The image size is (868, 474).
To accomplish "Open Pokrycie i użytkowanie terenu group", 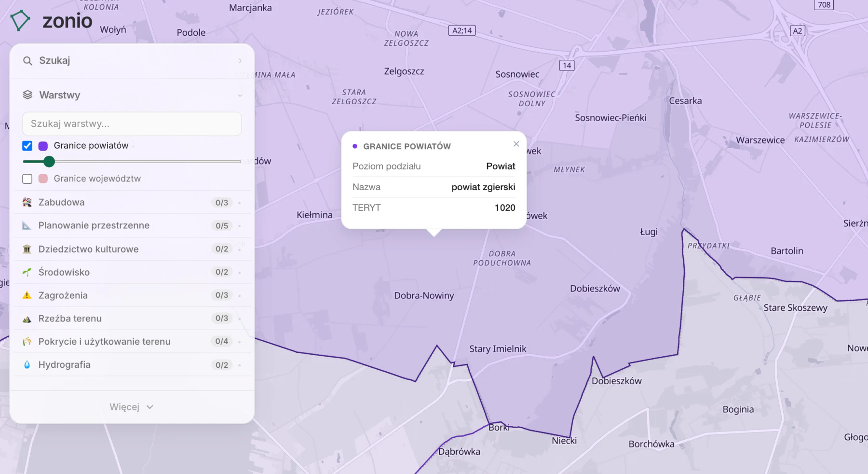I will click(132, 342).
